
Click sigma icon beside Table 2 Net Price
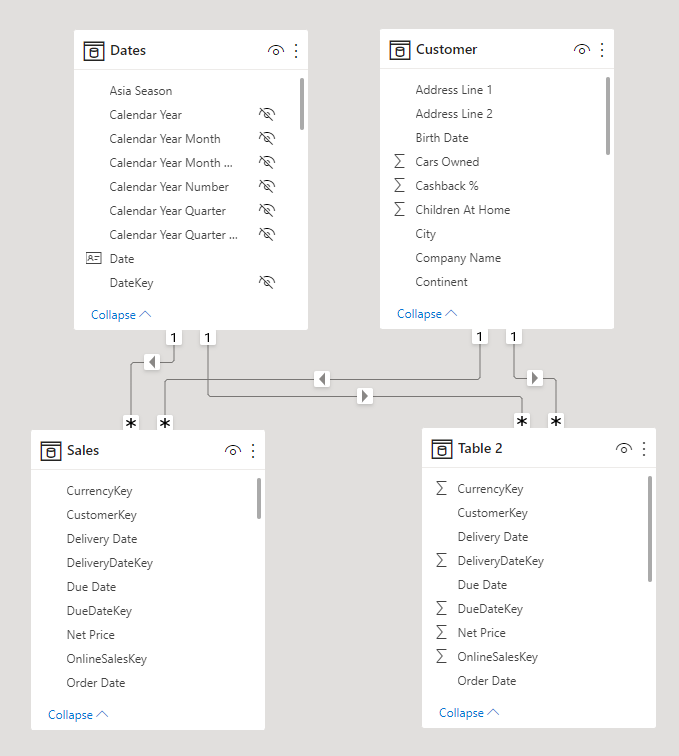coord(441,632)
